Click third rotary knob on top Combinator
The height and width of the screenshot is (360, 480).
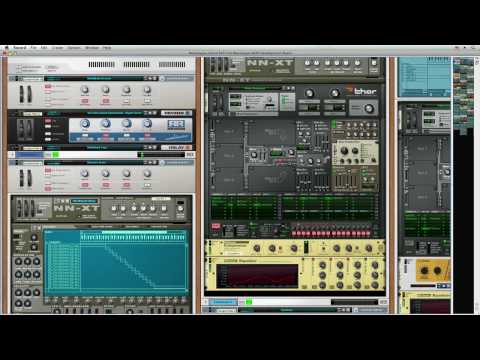[x=127, y=90]
